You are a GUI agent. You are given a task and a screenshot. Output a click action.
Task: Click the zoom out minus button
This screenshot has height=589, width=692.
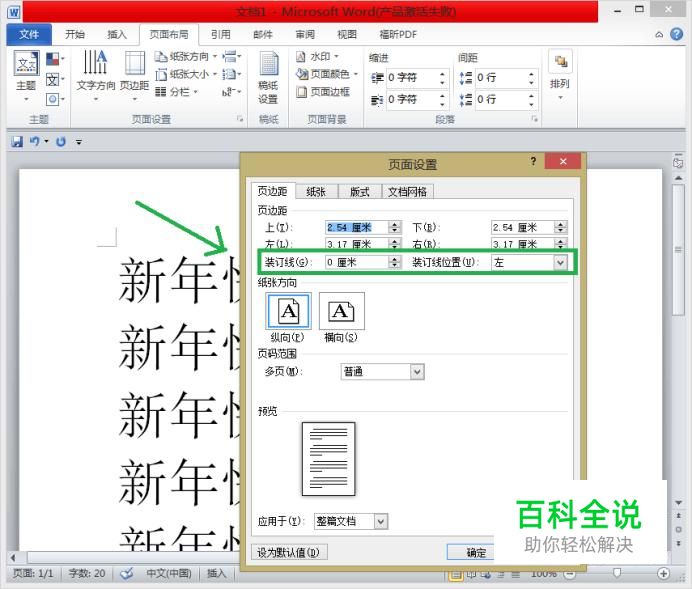tap(569, 574)
